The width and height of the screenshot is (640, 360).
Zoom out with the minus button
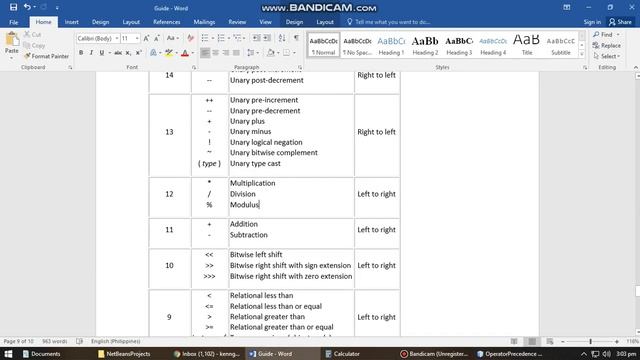coord(562,341)
